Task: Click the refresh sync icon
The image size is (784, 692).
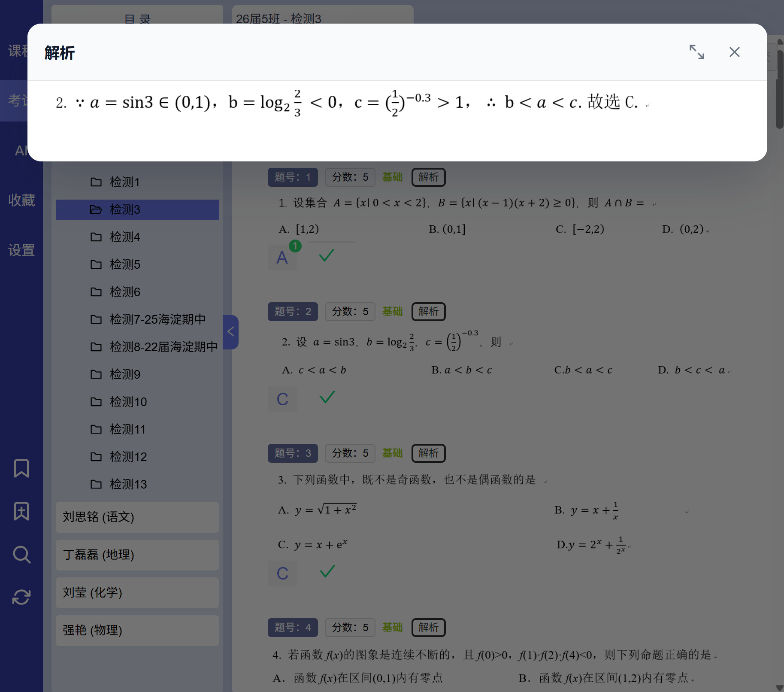Action: [21, 597]
